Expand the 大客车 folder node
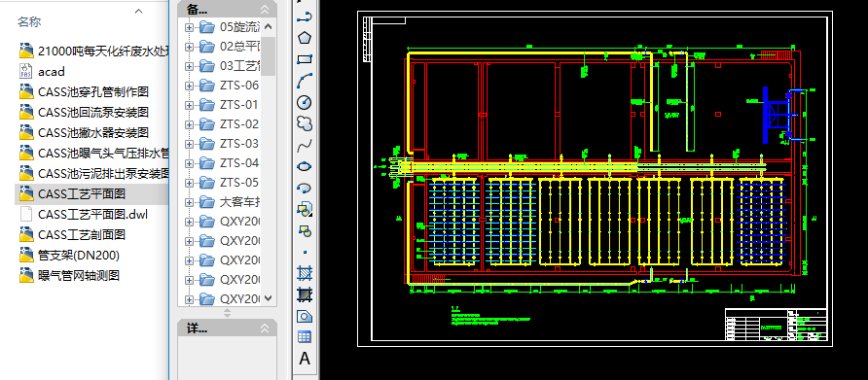Viewport: 868px width, 380px height. coord(190,202)
